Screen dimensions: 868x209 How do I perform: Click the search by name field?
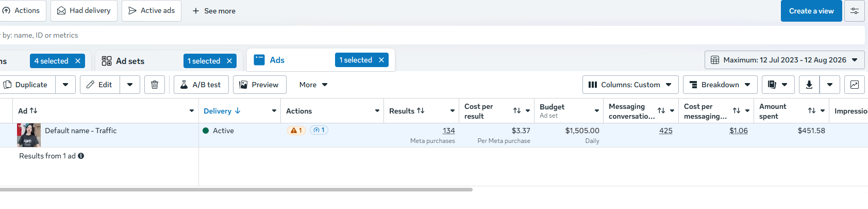[432, 35]
